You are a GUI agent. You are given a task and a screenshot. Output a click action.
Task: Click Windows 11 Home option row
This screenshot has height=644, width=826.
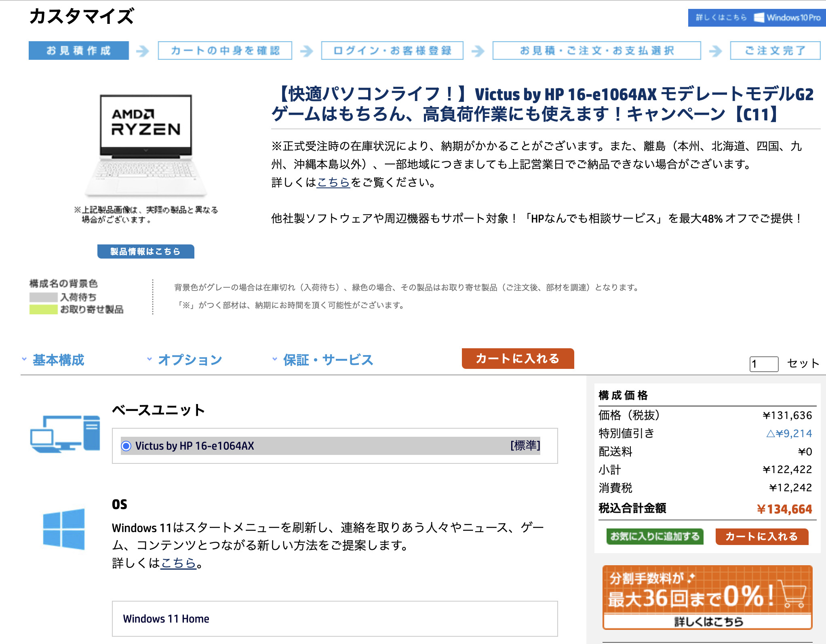tap(335, 619)
